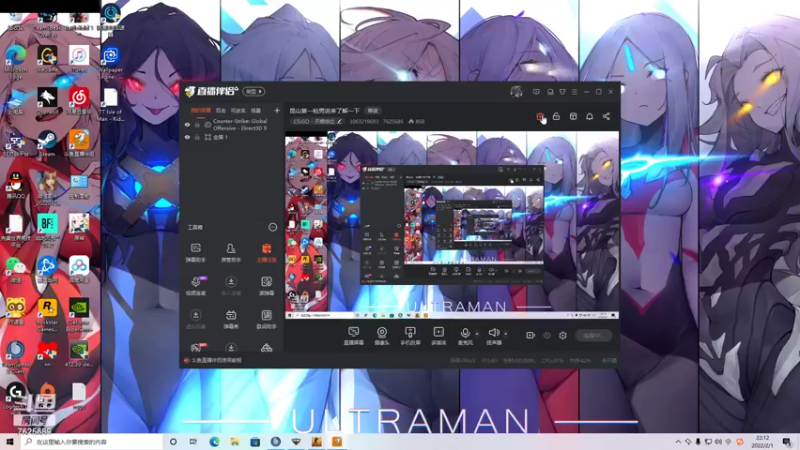The image size is (800, 450).
Task: Launch Wallpaper Engine desktop shortcut
Action: pyautogui.click(x=110, y=62)
